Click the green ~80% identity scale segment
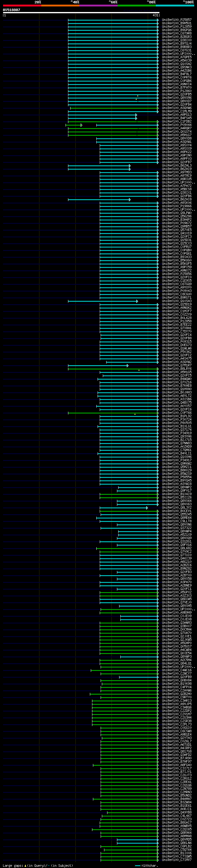Image resolution: width=197 pixels, height=868 pixels. click(x=136, y=6)
